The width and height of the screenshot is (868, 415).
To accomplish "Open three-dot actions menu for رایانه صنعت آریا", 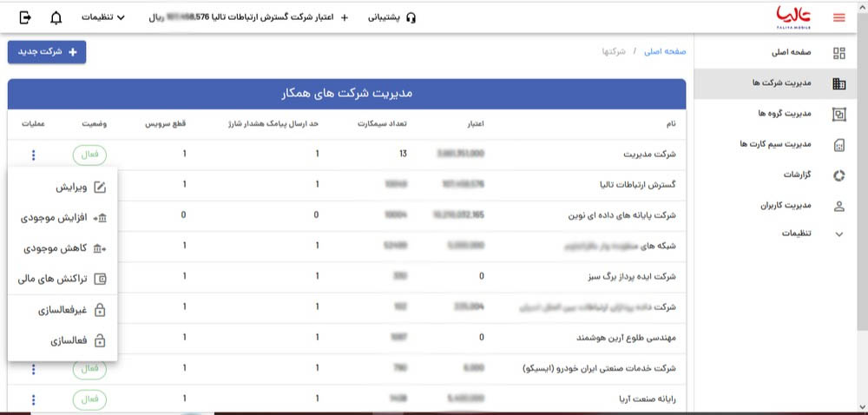I will 33,400.
